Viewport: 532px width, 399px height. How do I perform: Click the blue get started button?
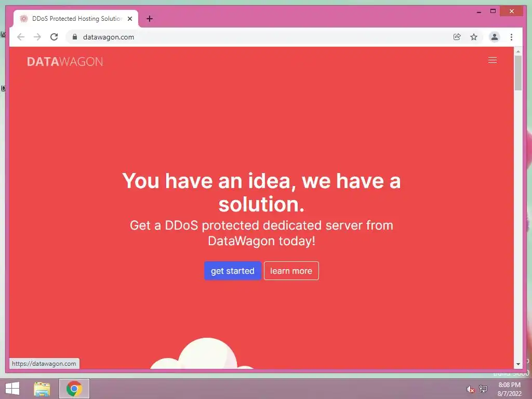(x=232, y=271)
